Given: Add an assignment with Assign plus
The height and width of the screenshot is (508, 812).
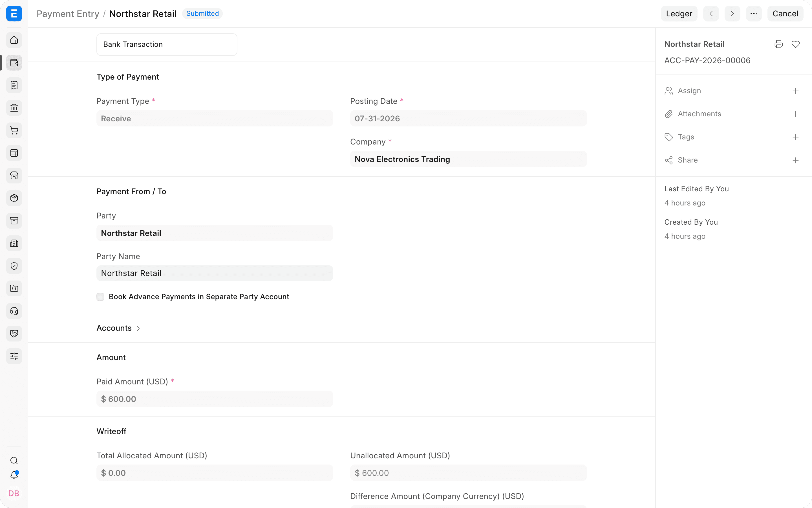Looking at the screenshot, I should 796,91.
